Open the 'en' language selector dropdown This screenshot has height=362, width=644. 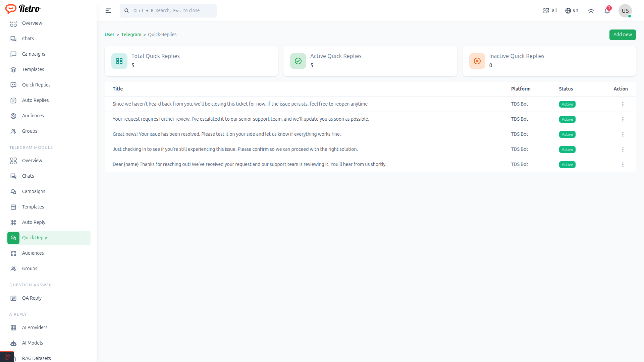pyautogui.click(x=572, y=11)
